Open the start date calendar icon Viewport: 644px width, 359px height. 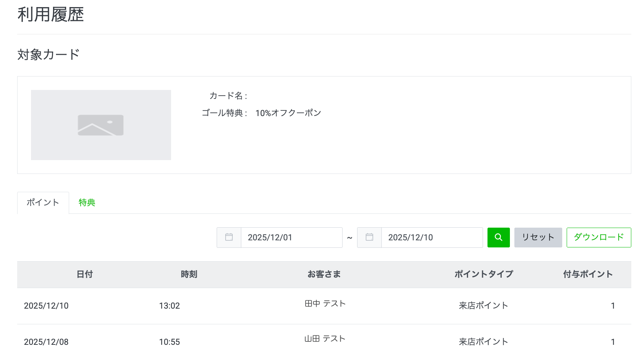229,237
